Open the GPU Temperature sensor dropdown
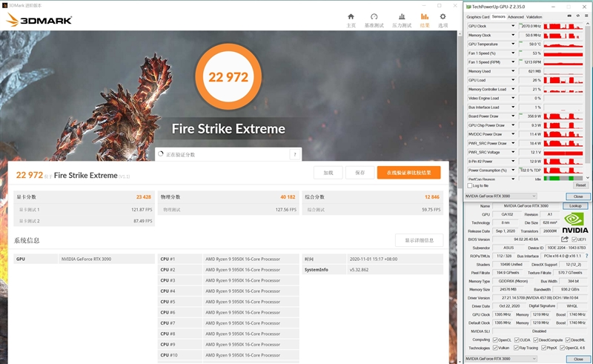Image resolution: width=593 pixels, height=364 pixels. [x=513, y=44]
